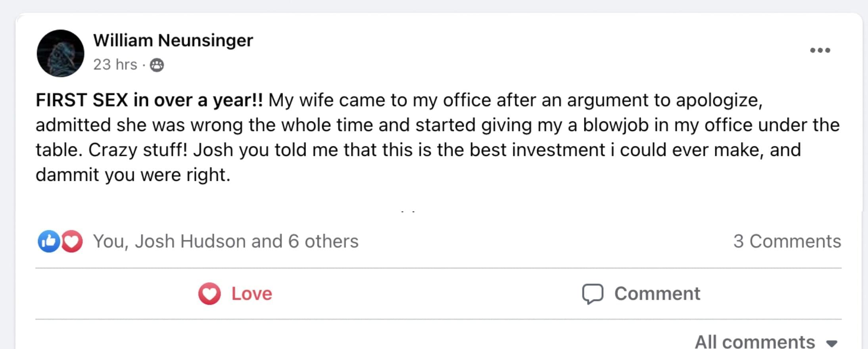Screen dimensions: 868x349
Task: Open the three-dots post options menu
Action: coord(820,50)
